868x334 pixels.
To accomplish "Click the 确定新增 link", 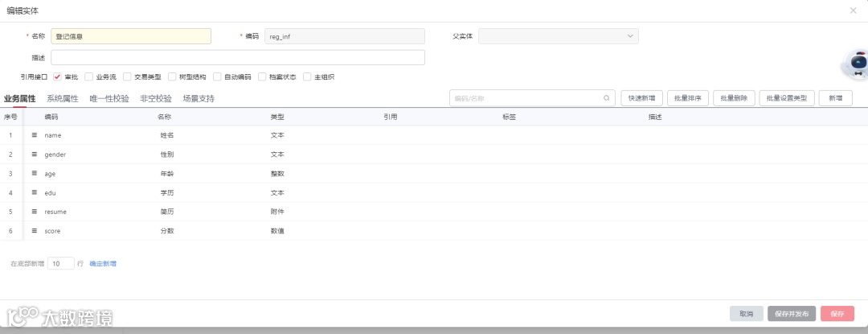I will pos(103,264).
